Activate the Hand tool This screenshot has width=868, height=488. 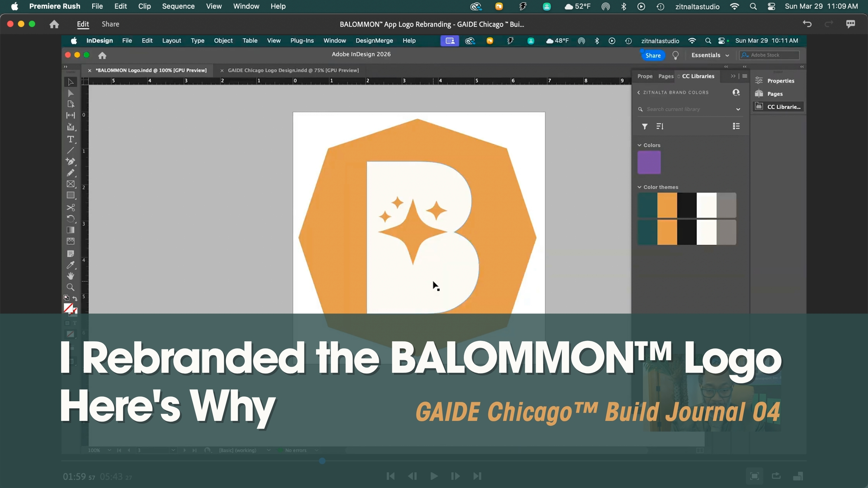[x=71, y=276]
